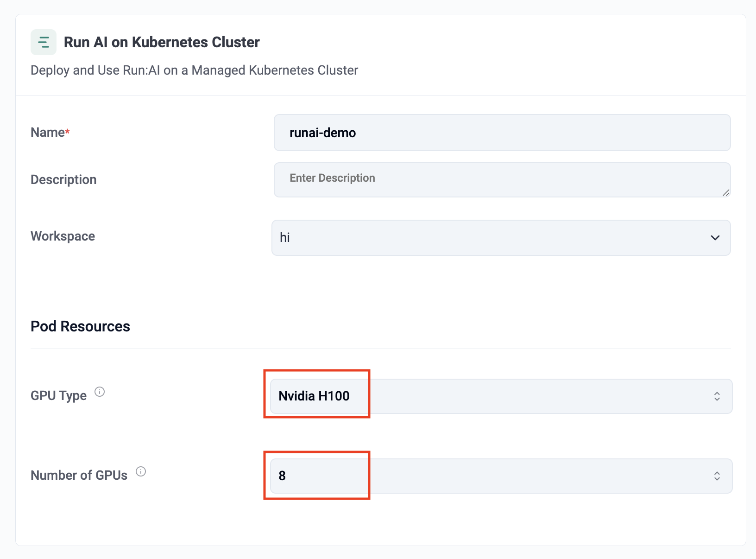Click the Description field label

click(x=63, y=180)
